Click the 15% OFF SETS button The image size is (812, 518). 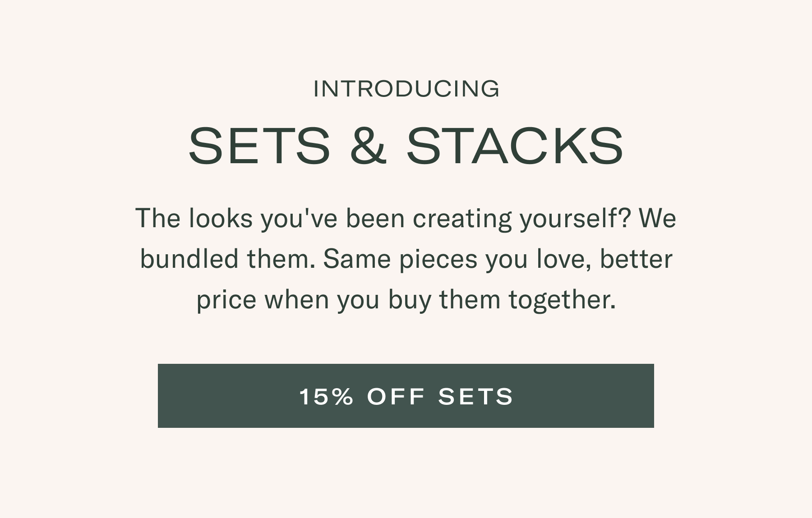click(406, 396)
